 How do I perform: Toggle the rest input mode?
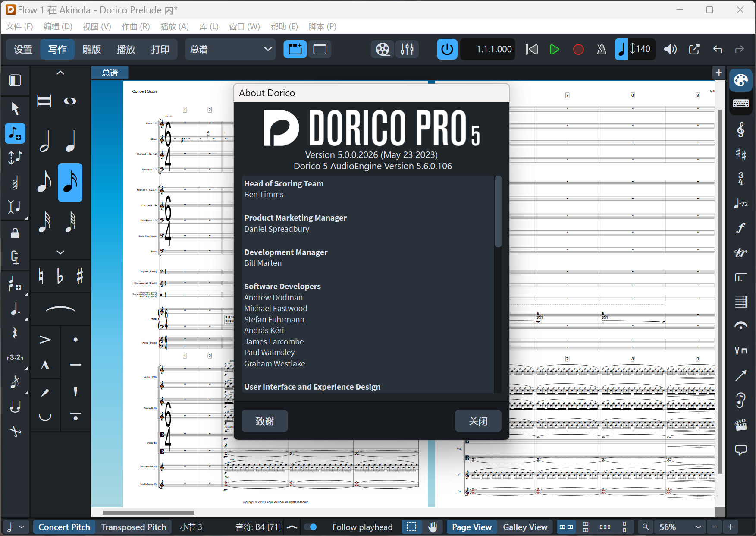15,333
